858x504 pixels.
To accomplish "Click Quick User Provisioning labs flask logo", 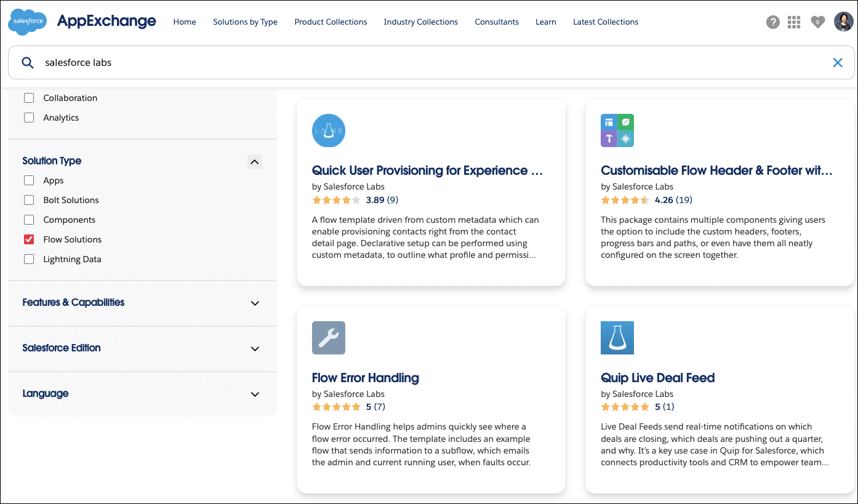I will tap(329, 130).
